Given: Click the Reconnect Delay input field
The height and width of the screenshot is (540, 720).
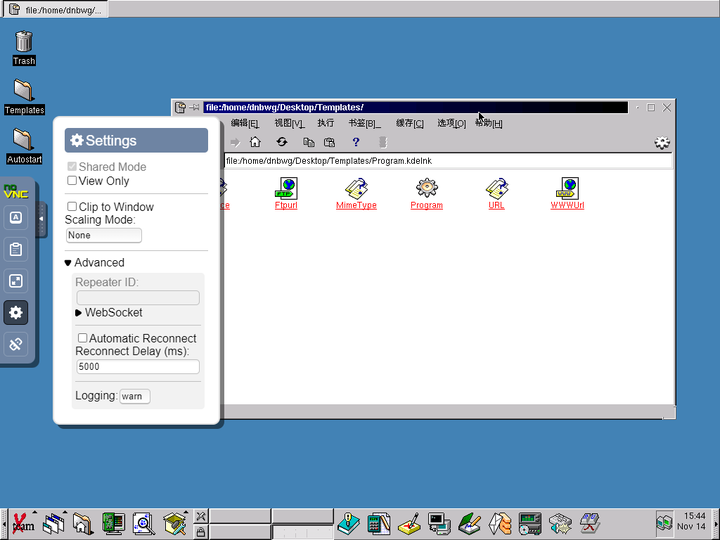Looking at the screenshot, I should [138, 367].
